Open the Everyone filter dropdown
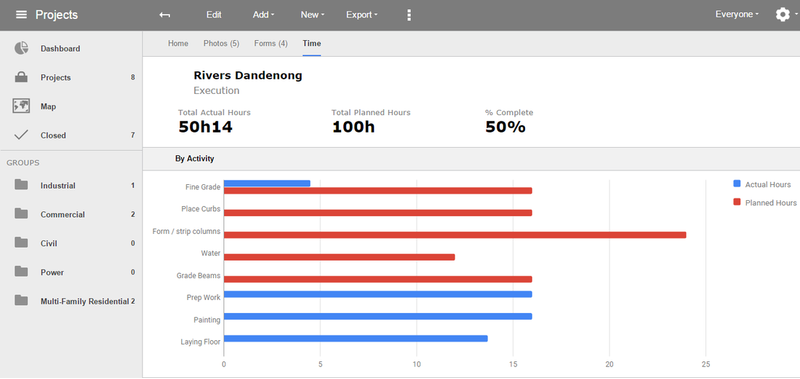Screen dimensions: 800x379 (737, 14)
